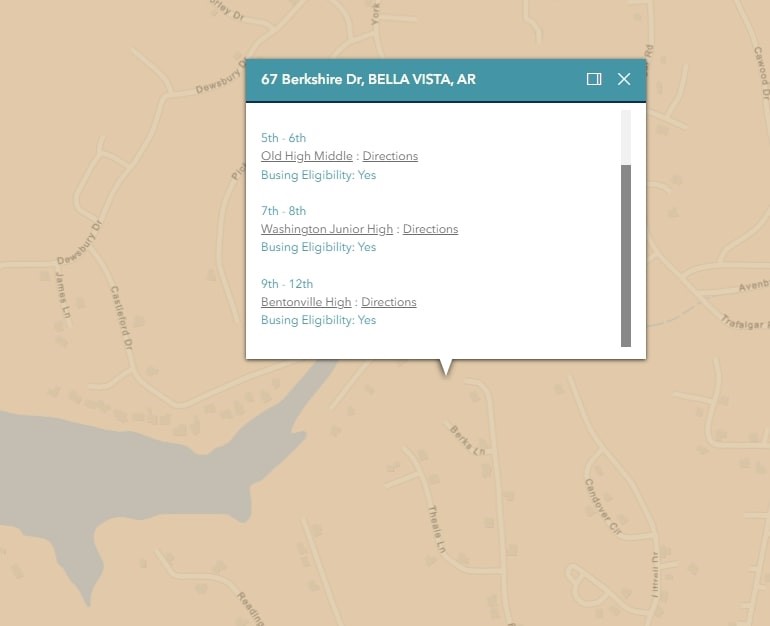
Task: Dock the address popup panel
Action: pyautogui.click(x=594, y=79)
